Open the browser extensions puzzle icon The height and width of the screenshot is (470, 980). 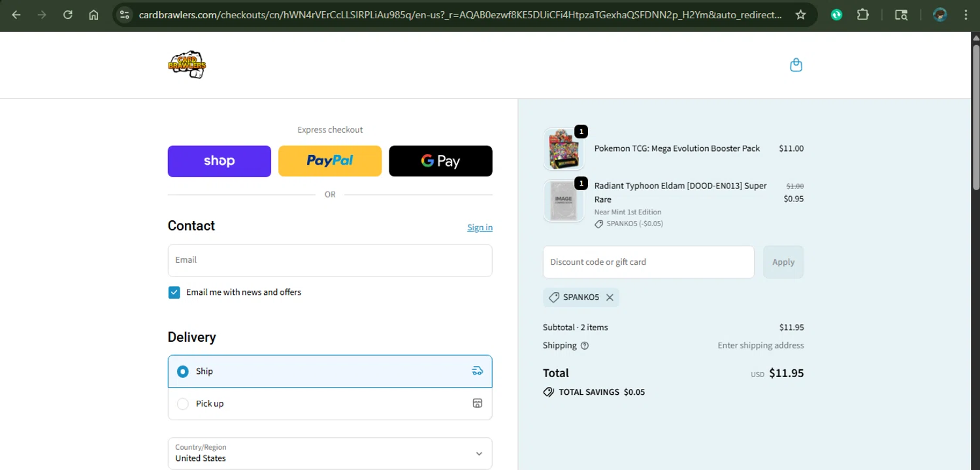(862, 14)
